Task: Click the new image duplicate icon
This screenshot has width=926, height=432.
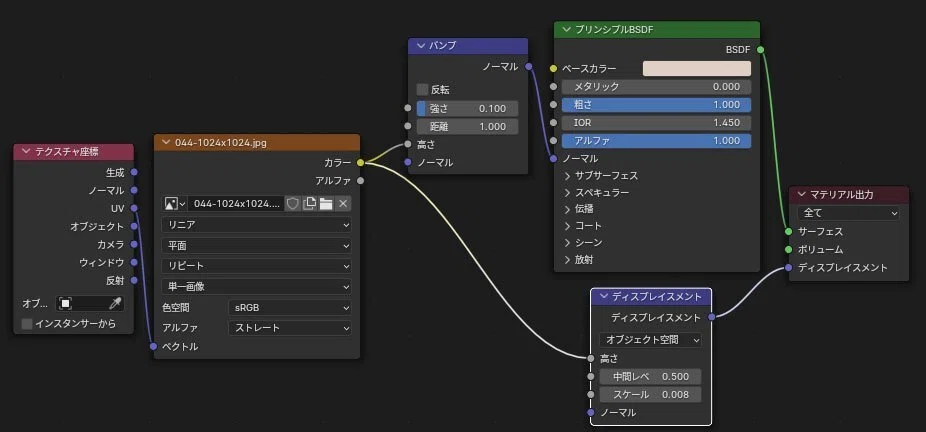Action: 309,204
